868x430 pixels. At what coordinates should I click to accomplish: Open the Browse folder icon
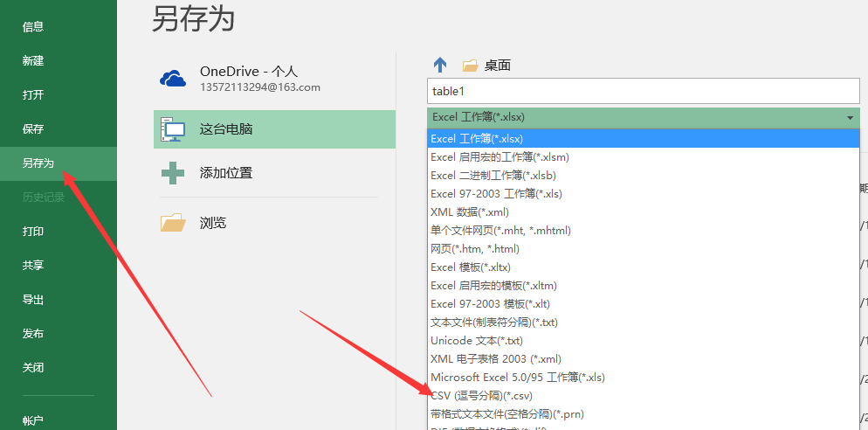[173, 223]
